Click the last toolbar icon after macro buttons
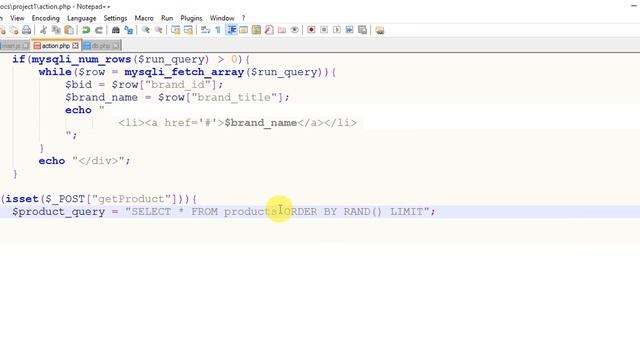The height and width of the screenshot is (360, 640). [x=380, y=30]
